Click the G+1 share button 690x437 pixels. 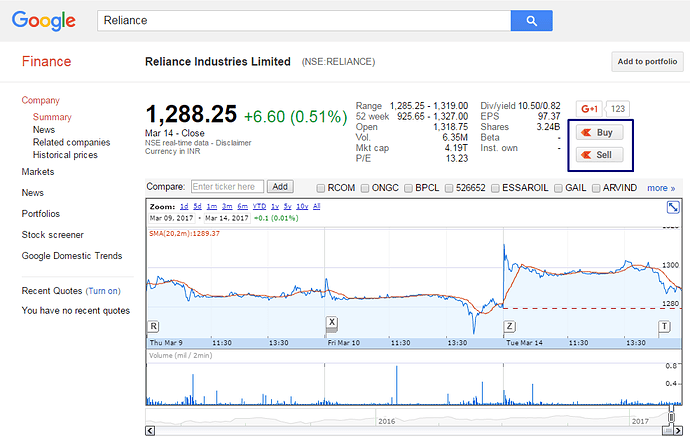[589, 109]
